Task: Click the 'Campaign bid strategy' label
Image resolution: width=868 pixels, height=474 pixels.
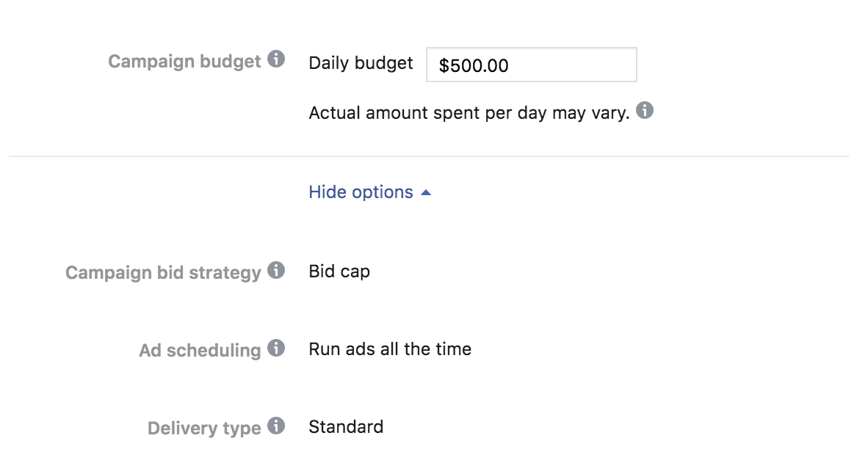Action: 163,273
